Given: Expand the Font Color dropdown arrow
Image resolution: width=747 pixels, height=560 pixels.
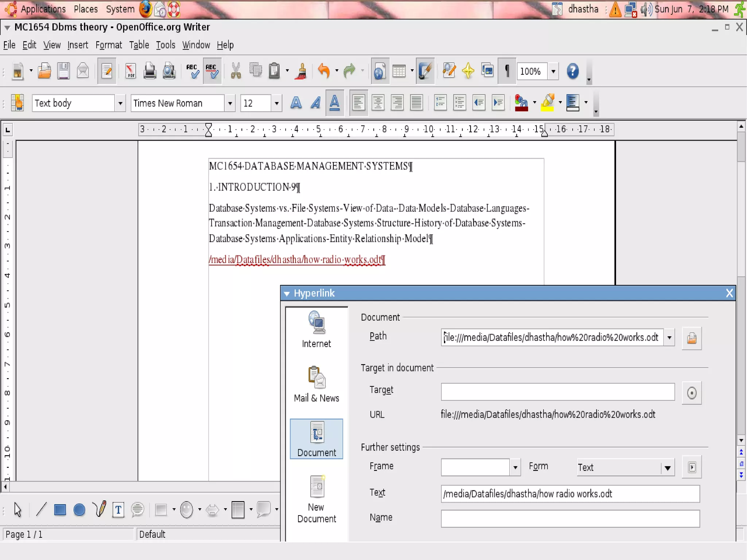Looking at the screenshot, I should click(534, 103).
